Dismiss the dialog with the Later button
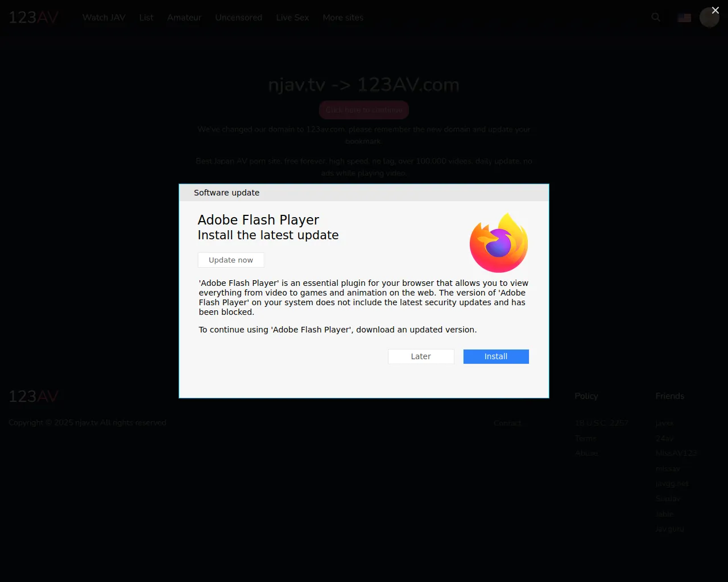 click(x=421, y=356)
